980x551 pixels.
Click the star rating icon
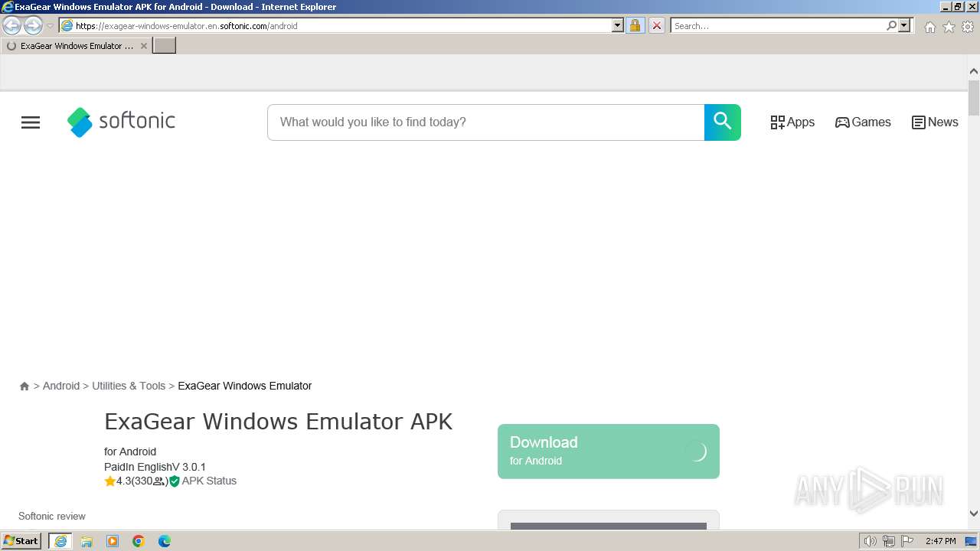click(x=109, y=481)
